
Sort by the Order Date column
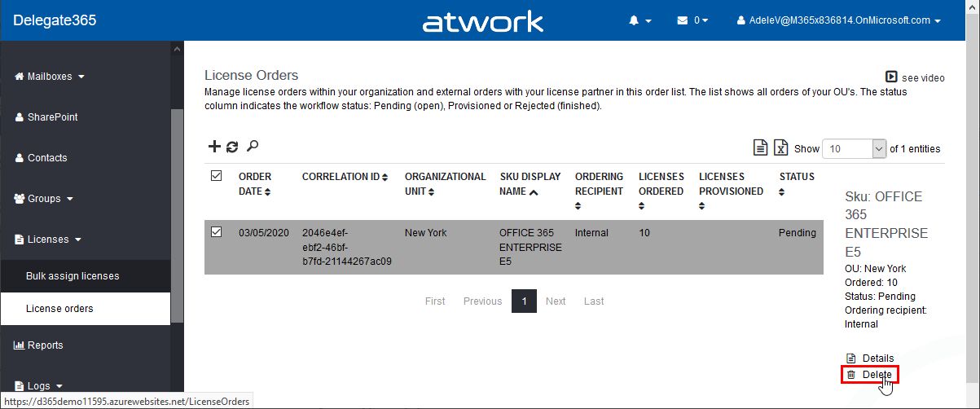coord(255,183)
